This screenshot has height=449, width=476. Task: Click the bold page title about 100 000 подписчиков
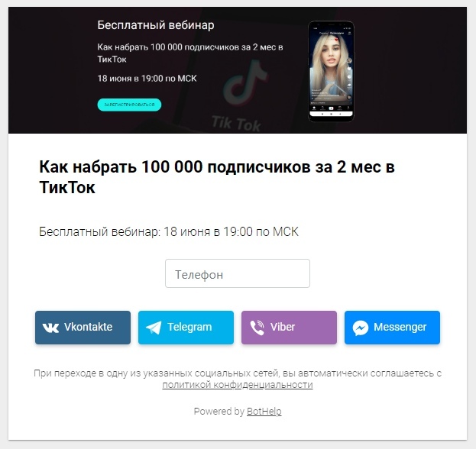[217, 177]
